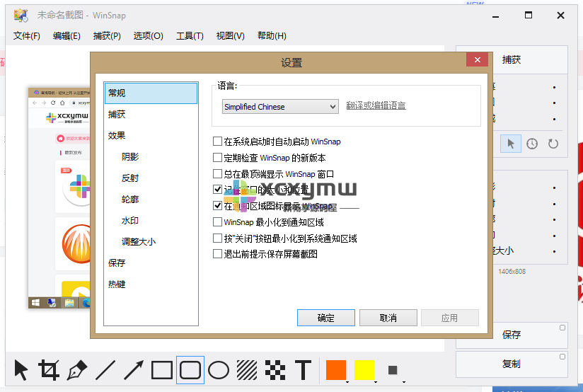
Task: Select the Ellipse tool
Action: tap(218, 369)
